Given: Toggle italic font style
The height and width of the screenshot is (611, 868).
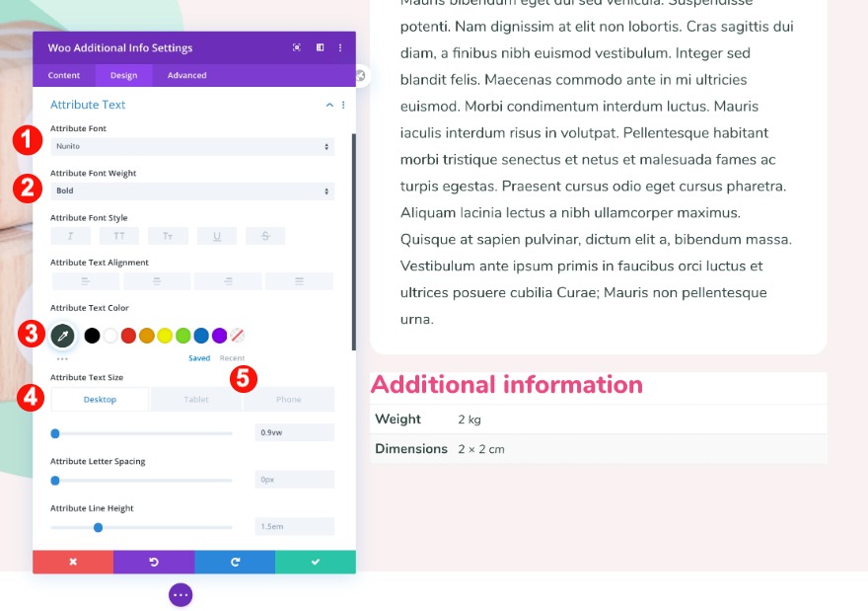Looking at the screenshot, I should coord(70,236).
